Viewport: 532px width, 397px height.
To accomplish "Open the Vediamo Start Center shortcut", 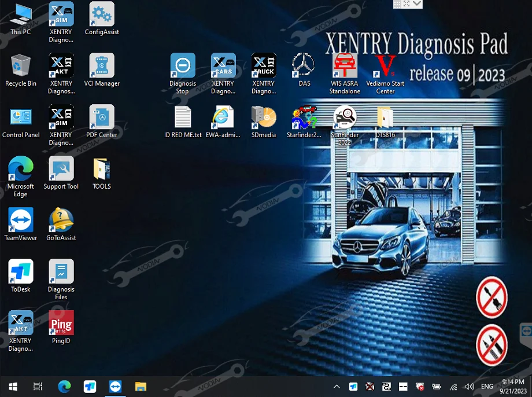I will coord(385,73).
